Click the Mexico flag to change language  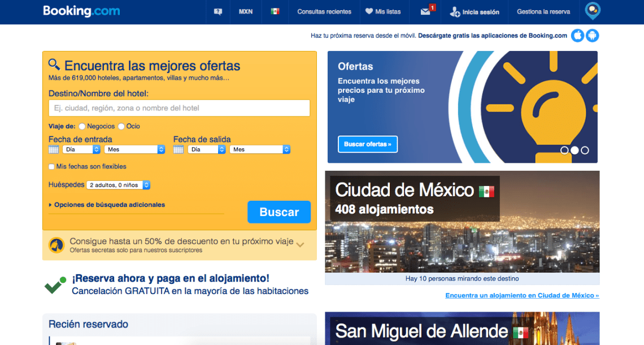275,11
